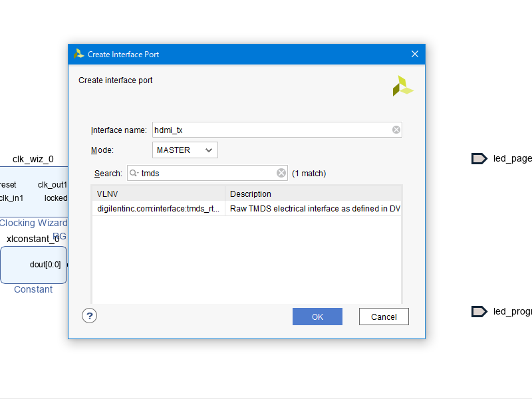Select the clk_out1 pin on clk_wiz_0
Image resolution: width=532 pixels, height=399 pixels.
click(52, 185)
